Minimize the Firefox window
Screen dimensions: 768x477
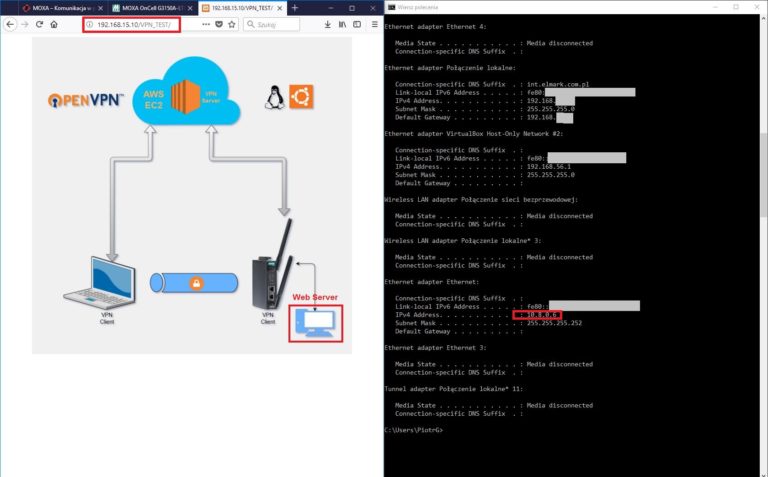coord(331,8)
